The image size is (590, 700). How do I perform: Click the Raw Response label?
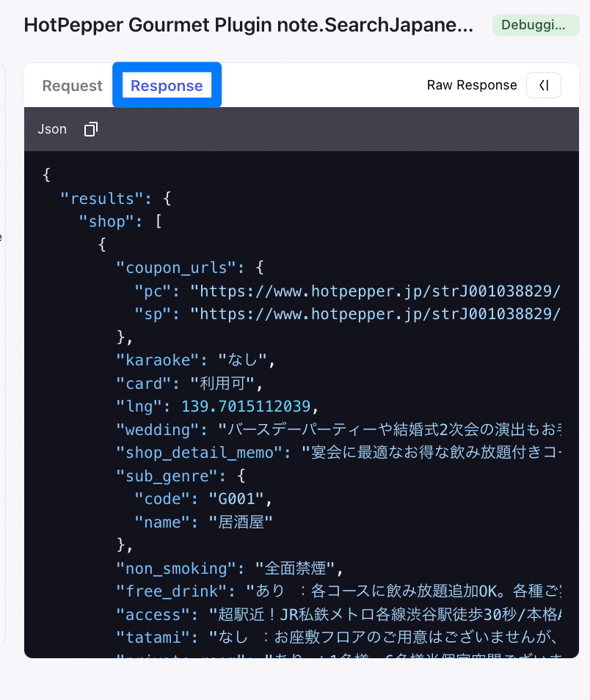click(x=472, y=85)
